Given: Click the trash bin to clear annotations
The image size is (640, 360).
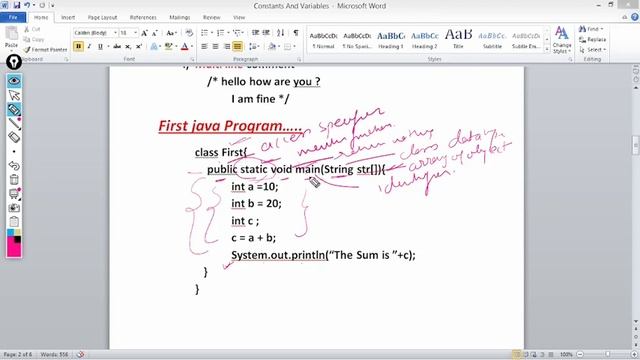Looking at the screenshot, I should [x=14, y=180].
